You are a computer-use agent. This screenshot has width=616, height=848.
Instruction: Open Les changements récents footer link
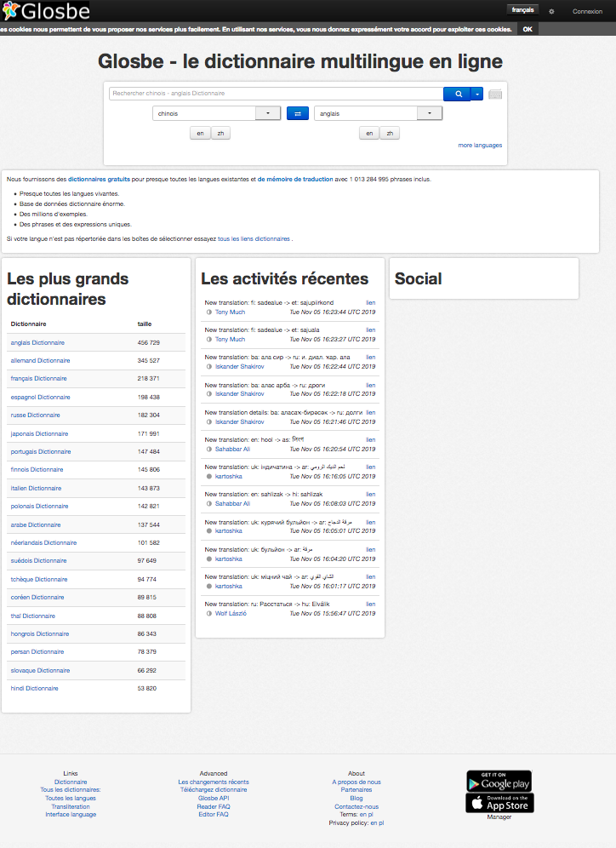pyautogui.click(x=214, y=782)
